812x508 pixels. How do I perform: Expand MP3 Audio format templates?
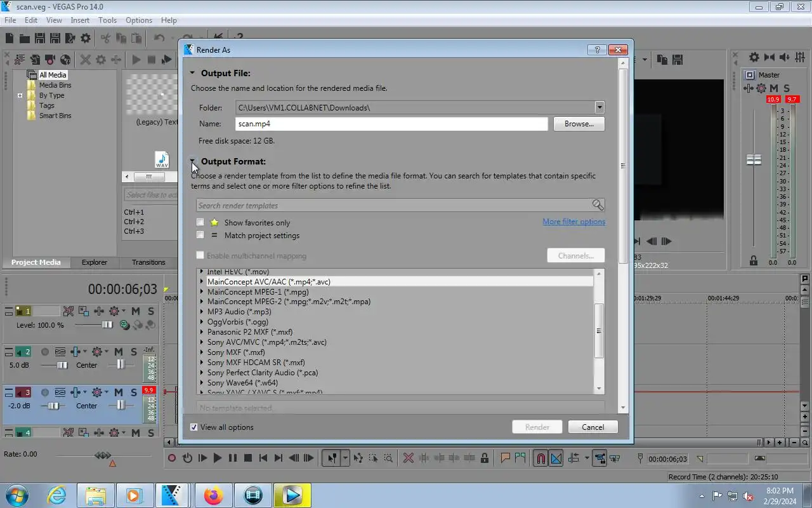tap(202, 312)
